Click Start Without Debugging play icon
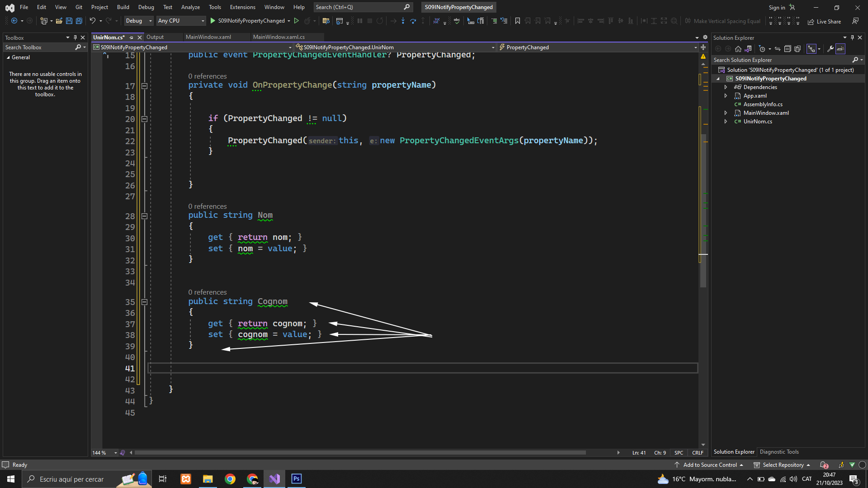 click(x=297, y=21)
